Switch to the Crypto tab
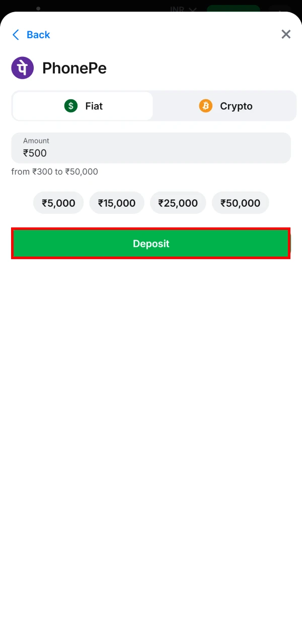 225,106
